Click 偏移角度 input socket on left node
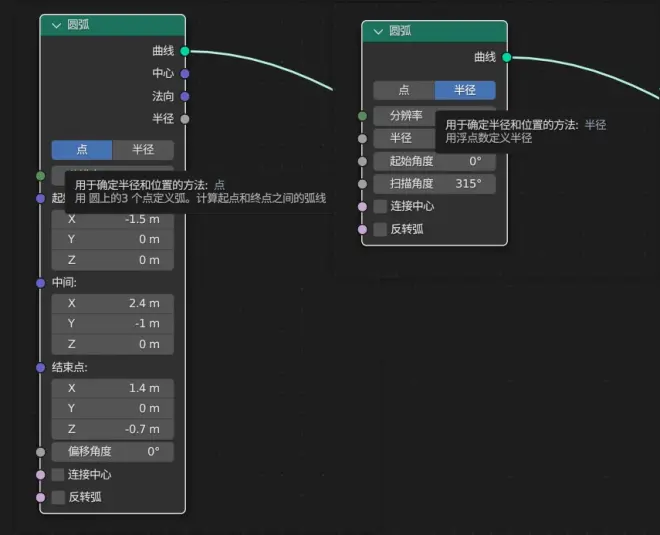 (x=40, y=452)
